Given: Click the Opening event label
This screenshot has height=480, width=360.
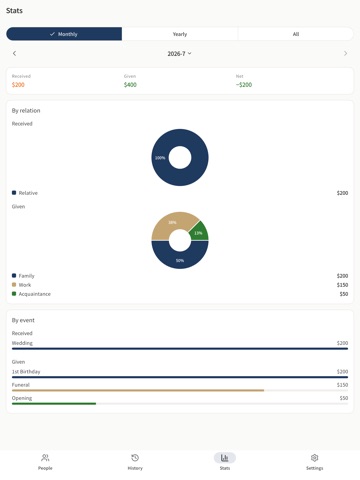Looking at the screenshot, I should 22,398.
